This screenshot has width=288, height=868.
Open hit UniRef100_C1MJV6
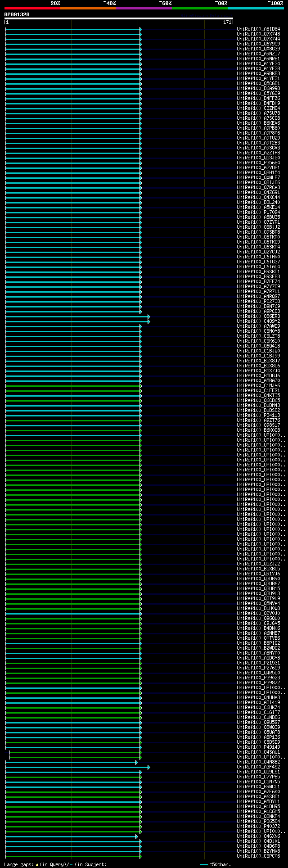coord(258,385)
